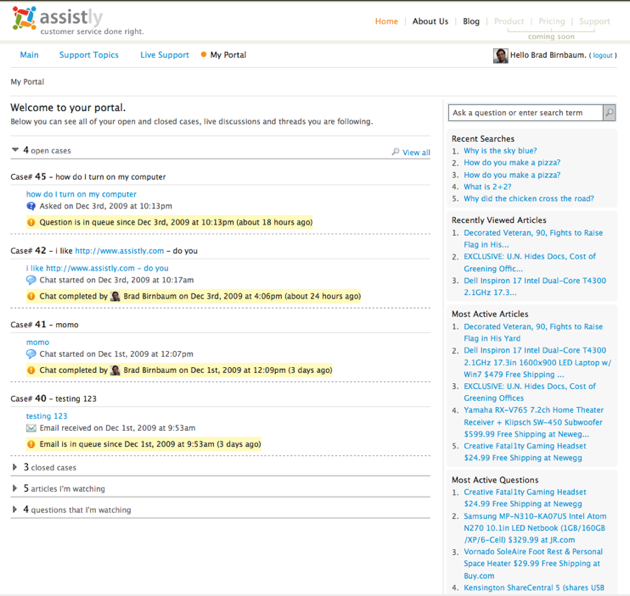The width and height of the screenshot is (630, 596).
Task: Open 'how do I turn on my computer' link
Action: coord(81,194)
